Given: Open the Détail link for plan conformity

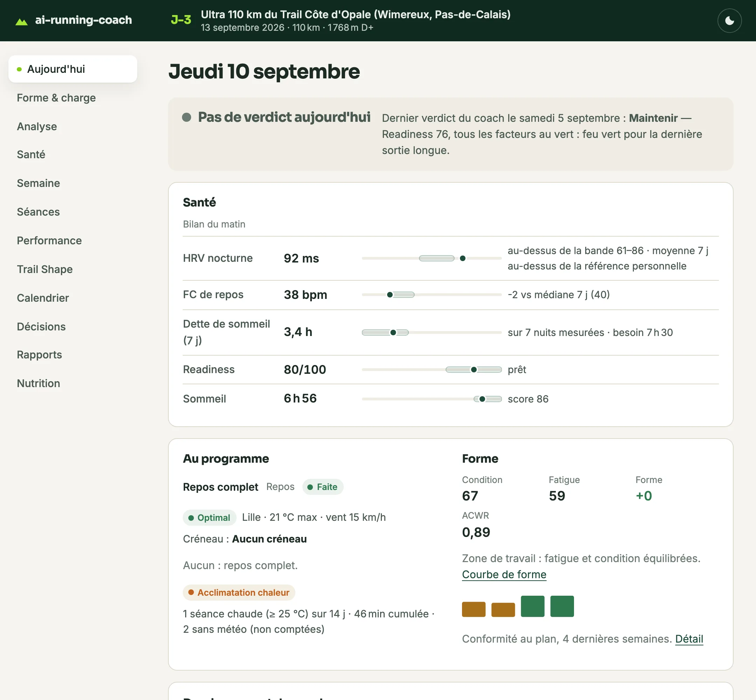Looking at the screenshot, I should tap(689, 639).
